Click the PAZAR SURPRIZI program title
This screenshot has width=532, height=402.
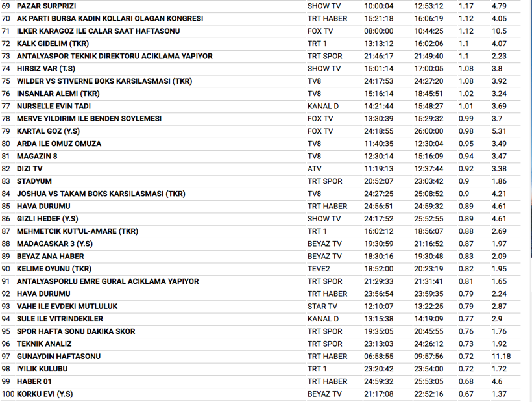tap(46, 6)
